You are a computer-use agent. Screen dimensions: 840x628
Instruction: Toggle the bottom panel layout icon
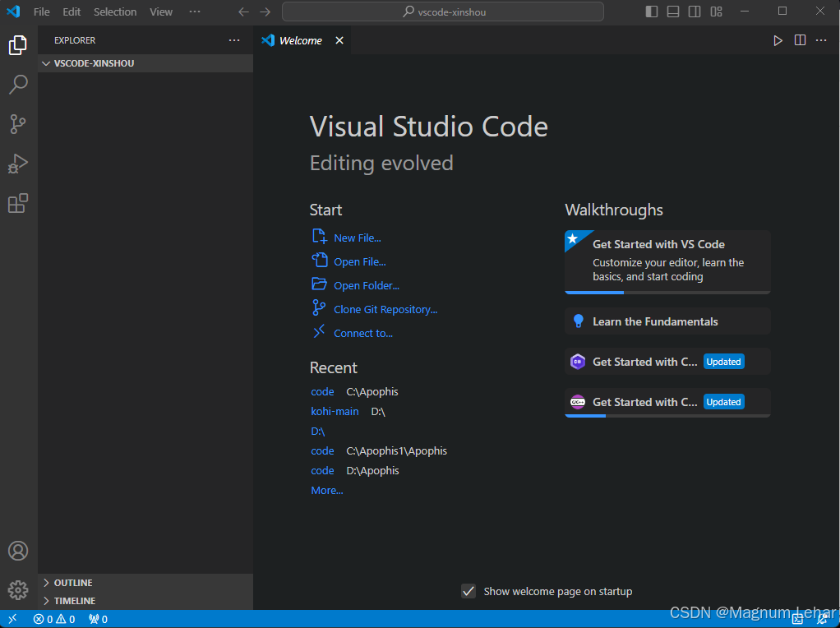673,12
